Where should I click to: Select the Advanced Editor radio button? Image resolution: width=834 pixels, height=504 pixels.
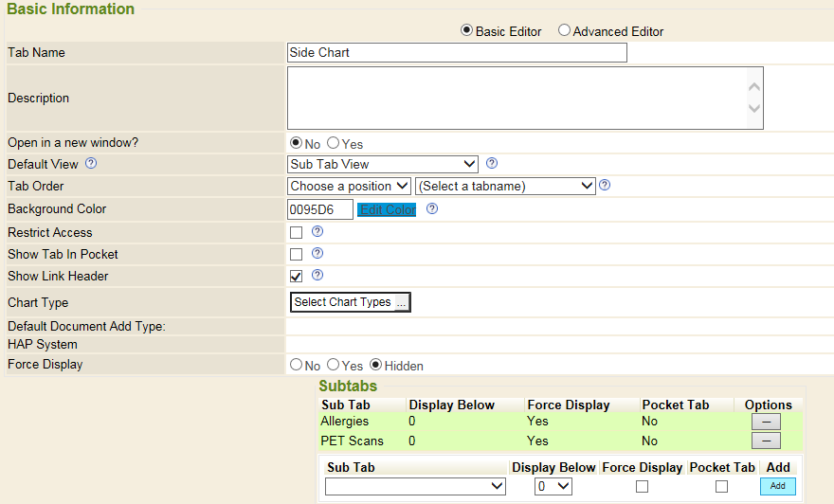click(564, 30)
